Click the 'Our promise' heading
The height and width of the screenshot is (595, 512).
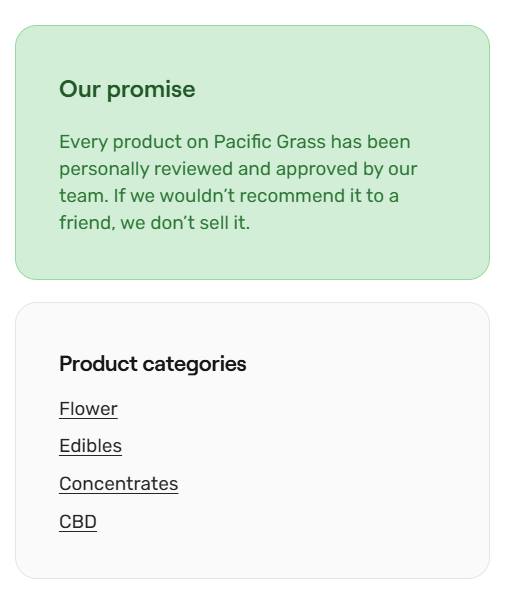click(127, 90)
